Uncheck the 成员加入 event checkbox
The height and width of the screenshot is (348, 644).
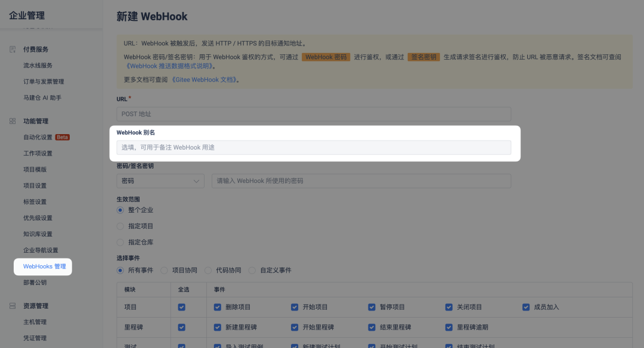[526, 307]
